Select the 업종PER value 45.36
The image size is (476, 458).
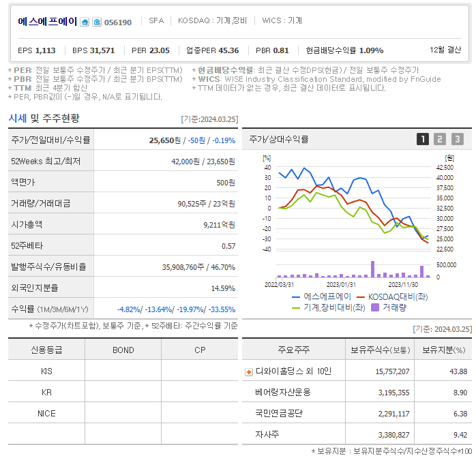click(x=228, y=50)
